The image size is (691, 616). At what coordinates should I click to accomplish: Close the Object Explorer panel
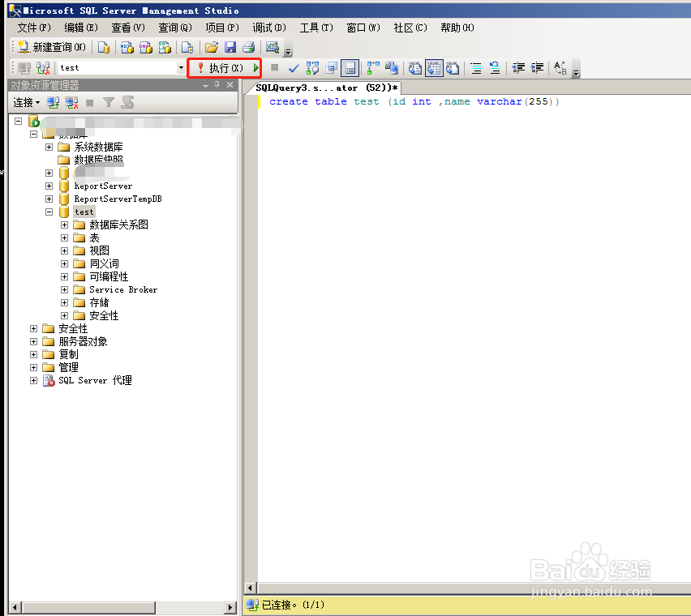[230, 84]
